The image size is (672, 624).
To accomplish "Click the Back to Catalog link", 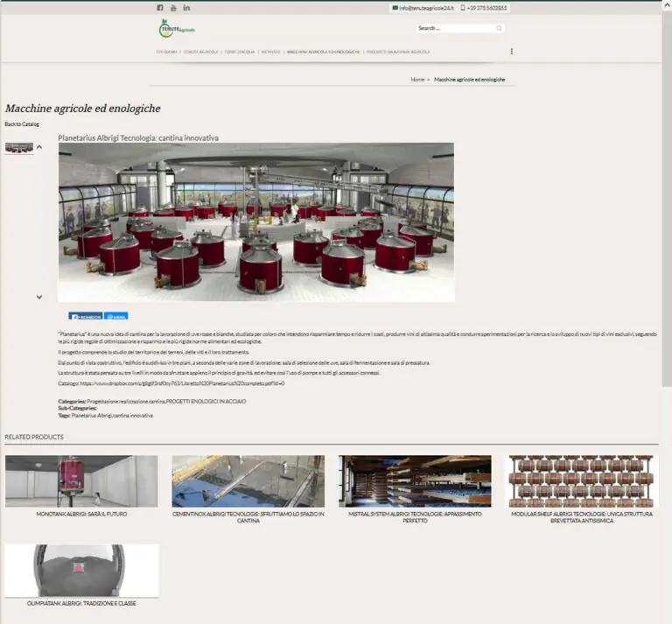I will coord(22,124).
